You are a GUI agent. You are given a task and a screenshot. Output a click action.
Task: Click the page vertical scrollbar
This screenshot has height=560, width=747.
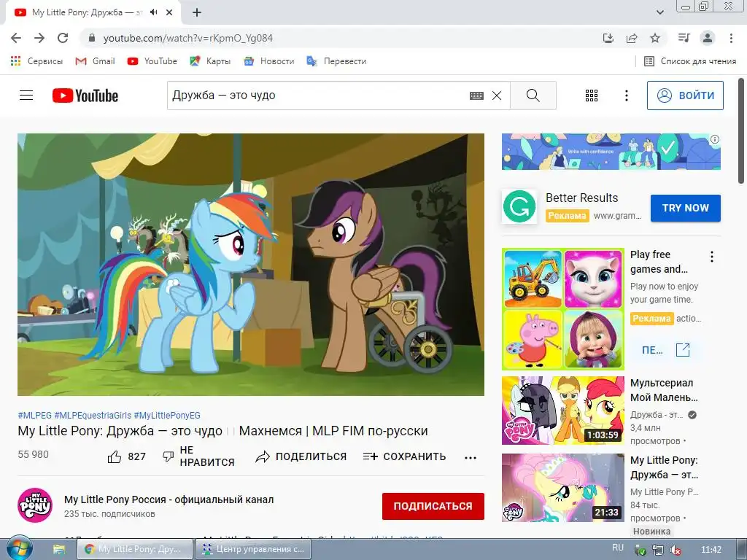(741, 131)
